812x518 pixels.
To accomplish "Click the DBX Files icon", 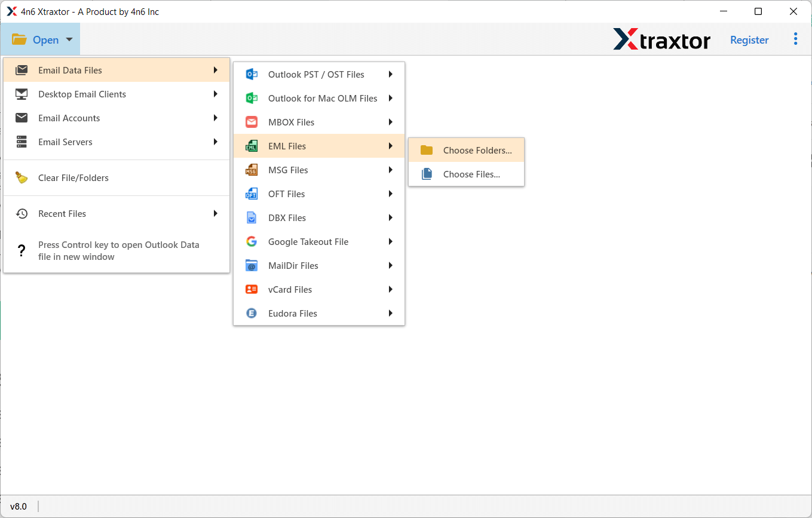I will pos(252,217).
